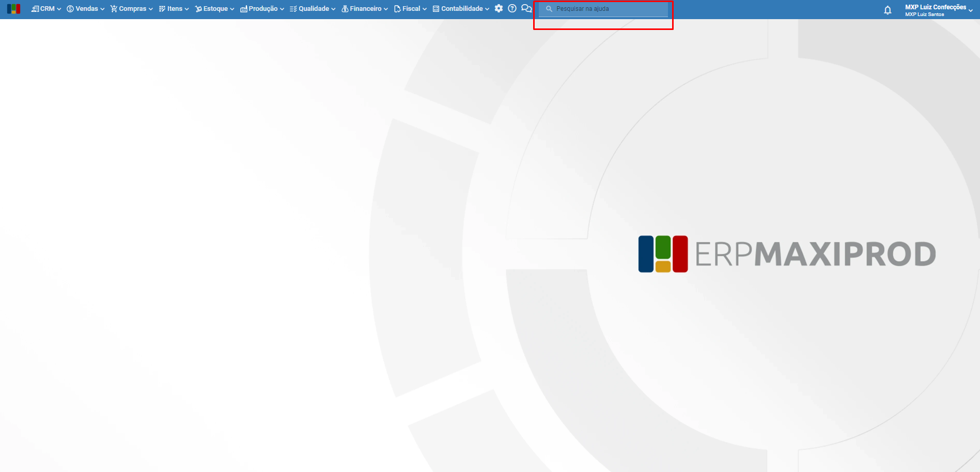The image size is (980, 472).
Task: Open the chat bubbles icon
Action: point(526,8)
